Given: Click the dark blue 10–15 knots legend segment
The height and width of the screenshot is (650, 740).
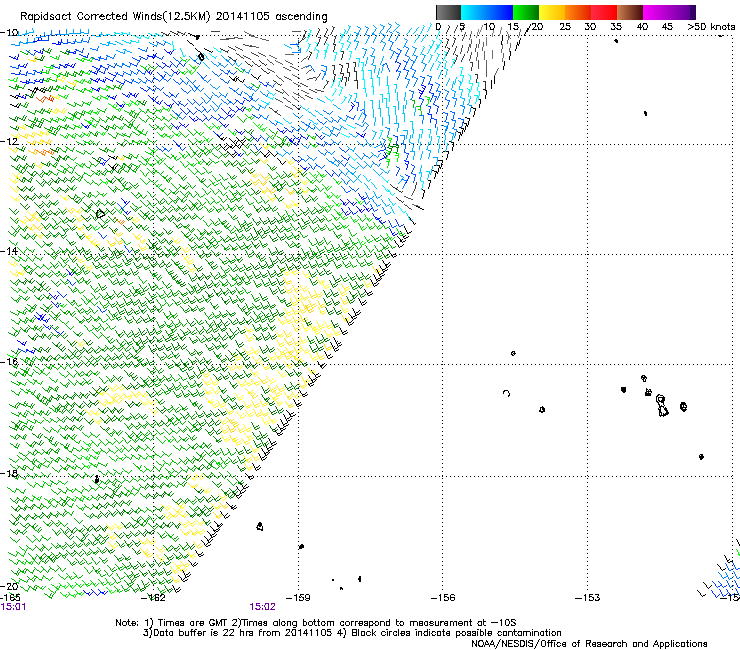Looking at the screenshot, I should coord(500,12).
